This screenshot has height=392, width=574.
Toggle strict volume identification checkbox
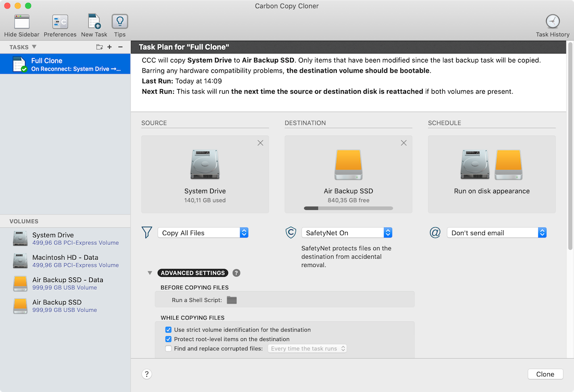click(x=168, y=330)
